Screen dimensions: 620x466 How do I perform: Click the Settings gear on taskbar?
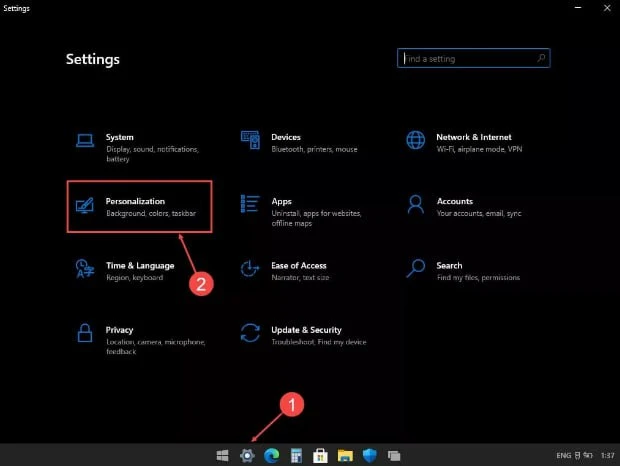[x=247, y=455]
